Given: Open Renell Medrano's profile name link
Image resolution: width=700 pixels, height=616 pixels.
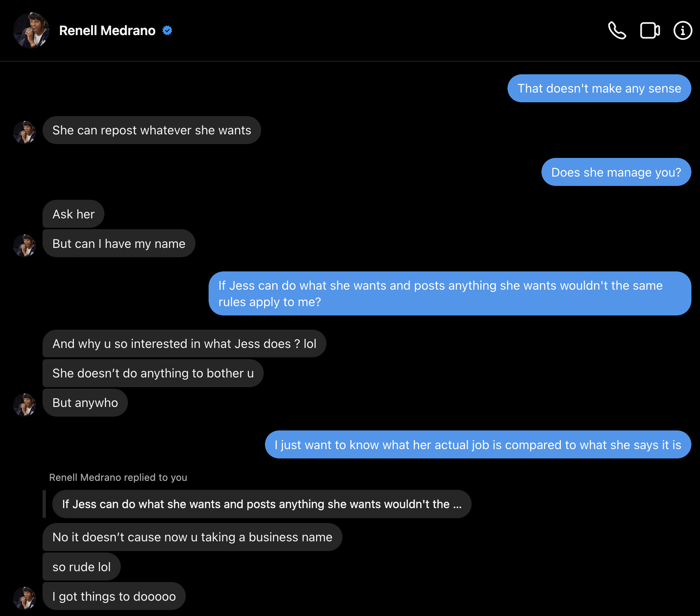Looking at the screenshot, I should pos(107,31).
